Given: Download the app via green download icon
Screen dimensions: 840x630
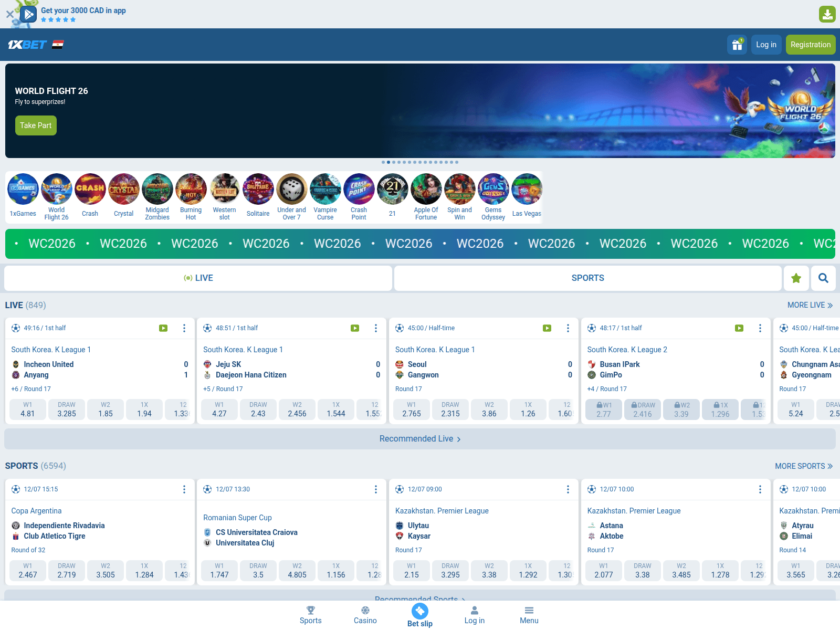Looking at the screenshot, I should tap(827, 14).
